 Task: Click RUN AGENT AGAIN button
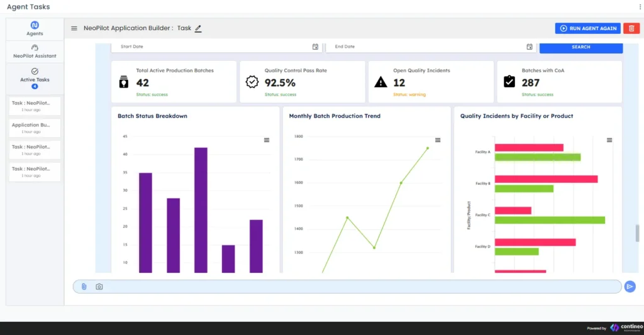click(588, 28)
